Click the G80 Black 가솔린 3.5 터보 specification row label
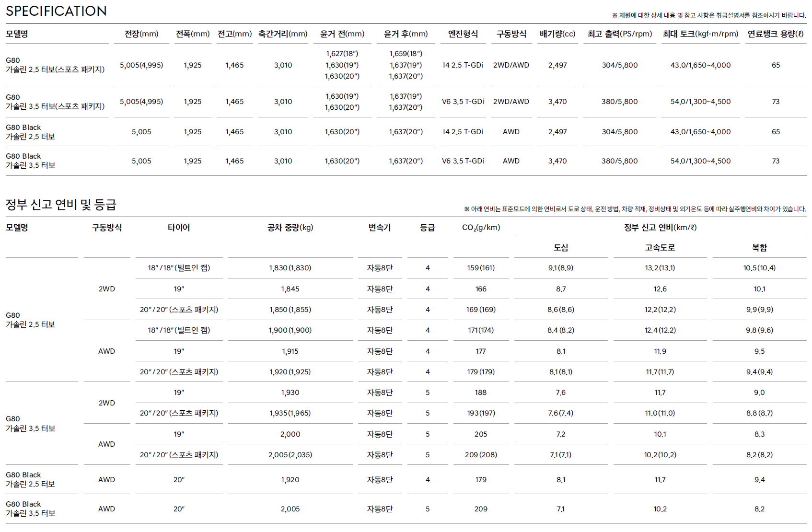Viewport: 812px width, 532px height. (30, 161)
